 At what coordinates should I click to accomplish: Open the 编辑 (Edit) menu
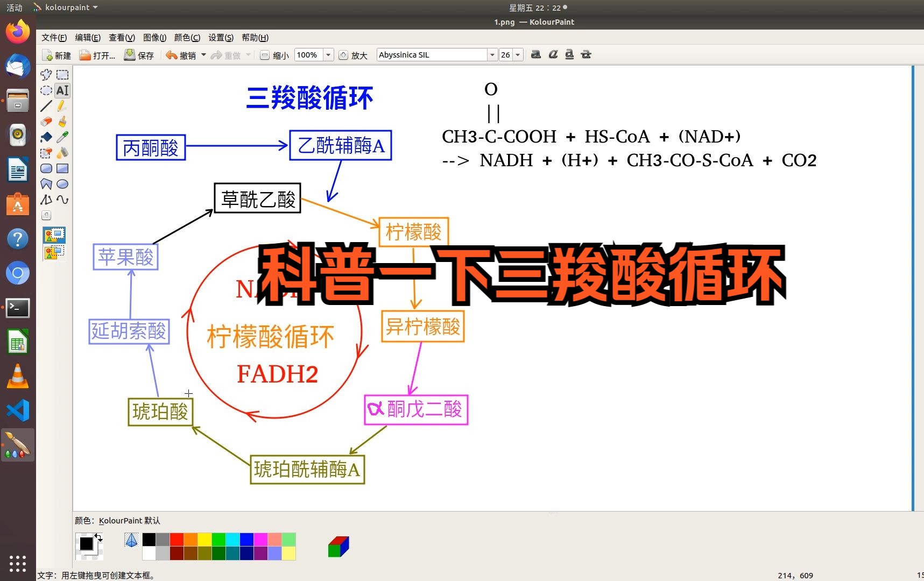click(88, 38)
